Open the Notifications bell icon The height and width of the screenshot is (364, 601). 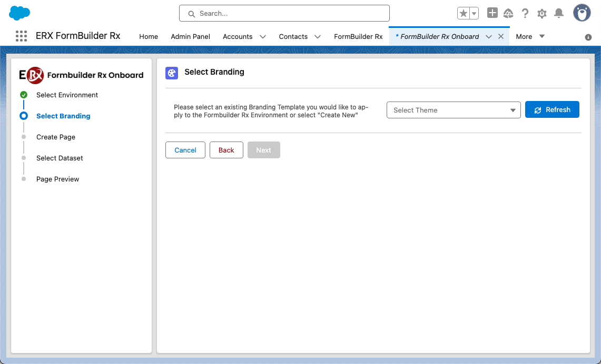[x=559, y=14]
